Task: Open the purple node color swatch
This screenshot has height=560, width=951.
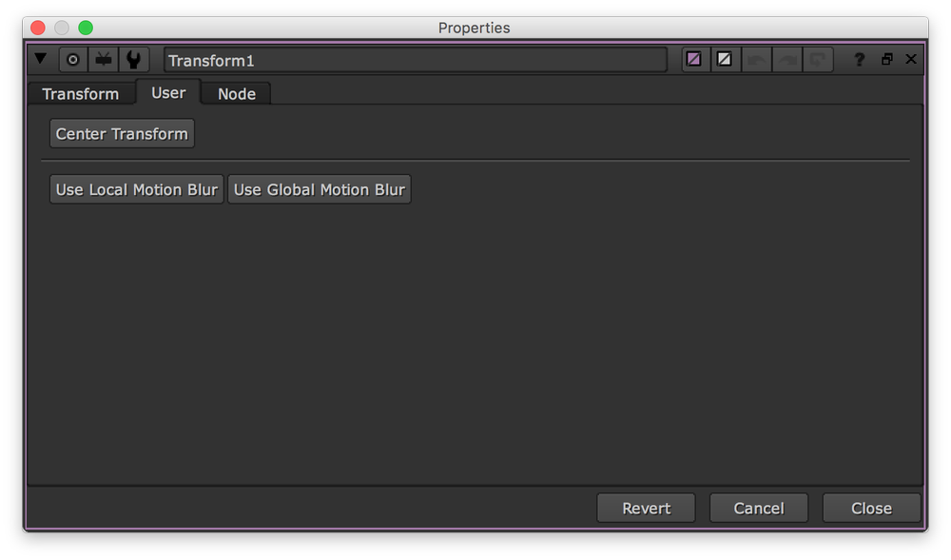Action: (x=694, y=59)
